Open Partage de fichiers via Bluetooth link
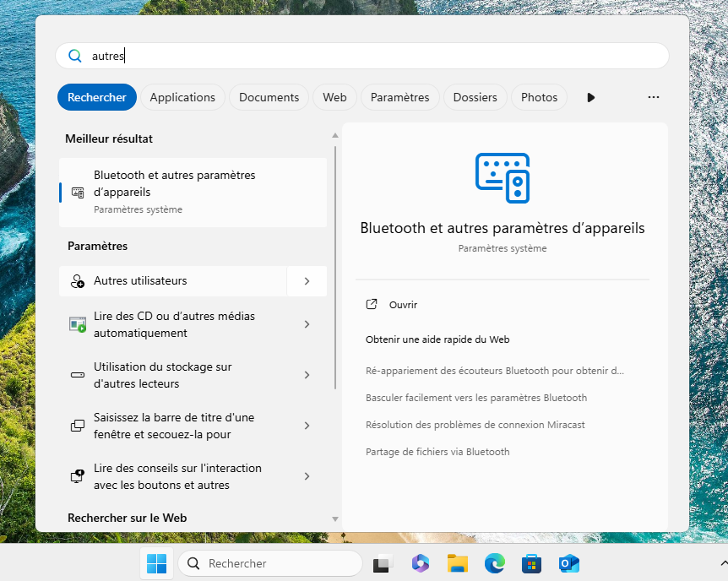 [x=437, y=452]
